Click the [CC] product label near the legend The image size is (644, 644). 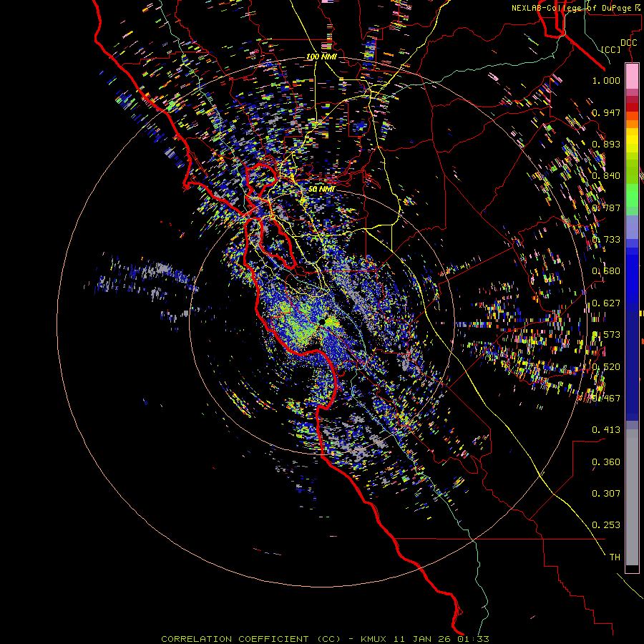pyautogui.click(x=611, y=49)
